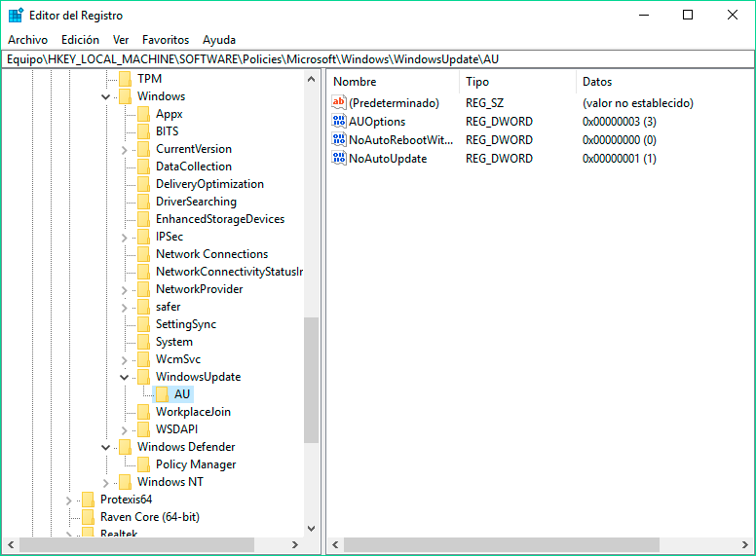Click the SettingSync folder icon
The width and height of the screenshot is (756, 556).
(143, 324)
